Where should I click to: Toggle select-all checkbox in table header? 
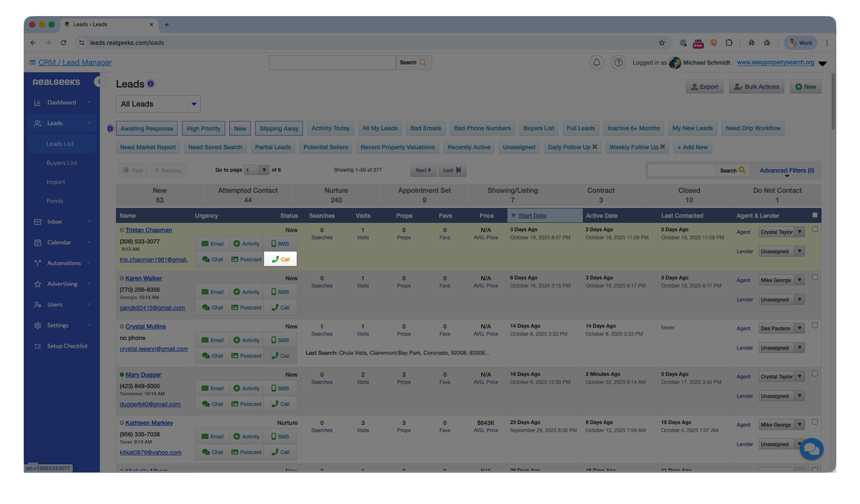(x=815, y=215)
